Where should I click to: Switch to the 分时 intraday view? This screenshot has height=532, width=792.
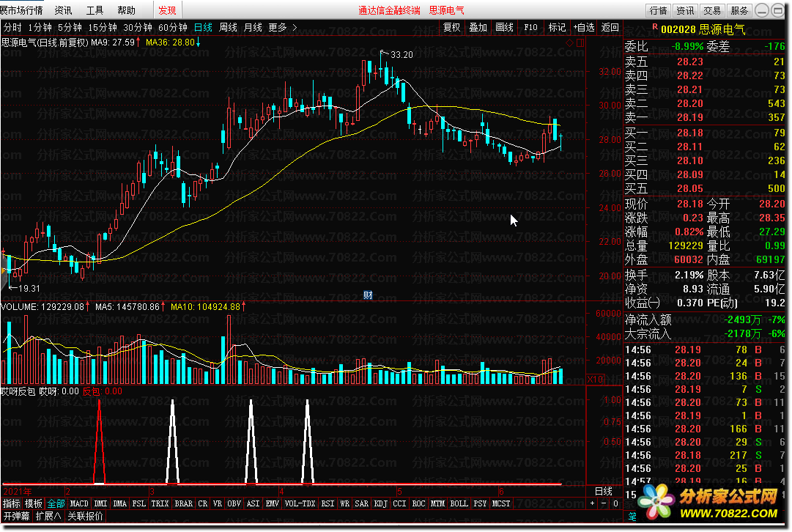pos(12,27)
